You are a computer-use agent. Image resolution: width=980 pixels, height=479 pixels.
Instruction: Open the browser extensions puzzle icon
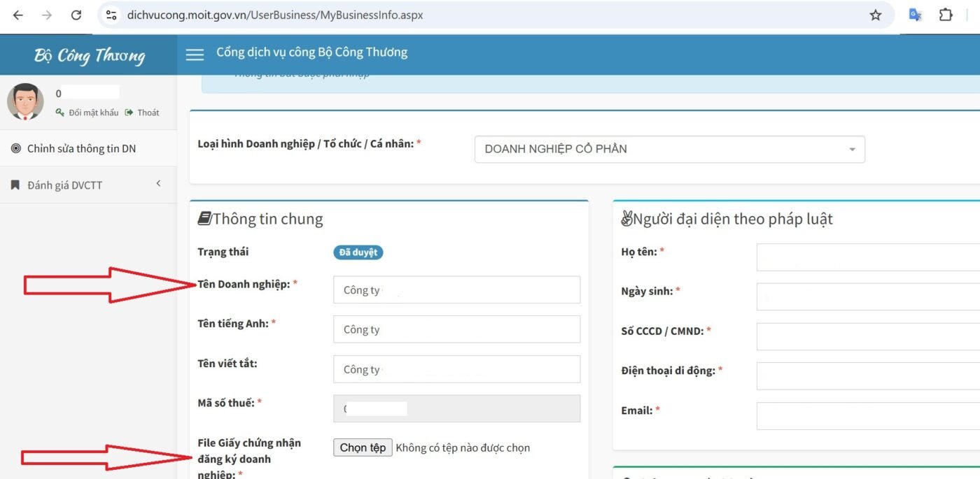coord(946,15)
